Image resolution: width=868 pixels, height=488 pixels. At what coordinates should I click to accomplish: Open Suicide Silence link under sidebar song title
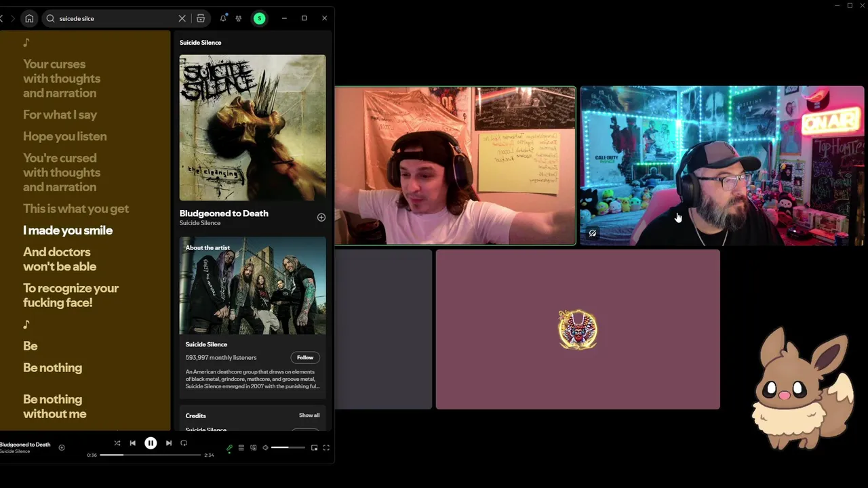coord(200,223)
